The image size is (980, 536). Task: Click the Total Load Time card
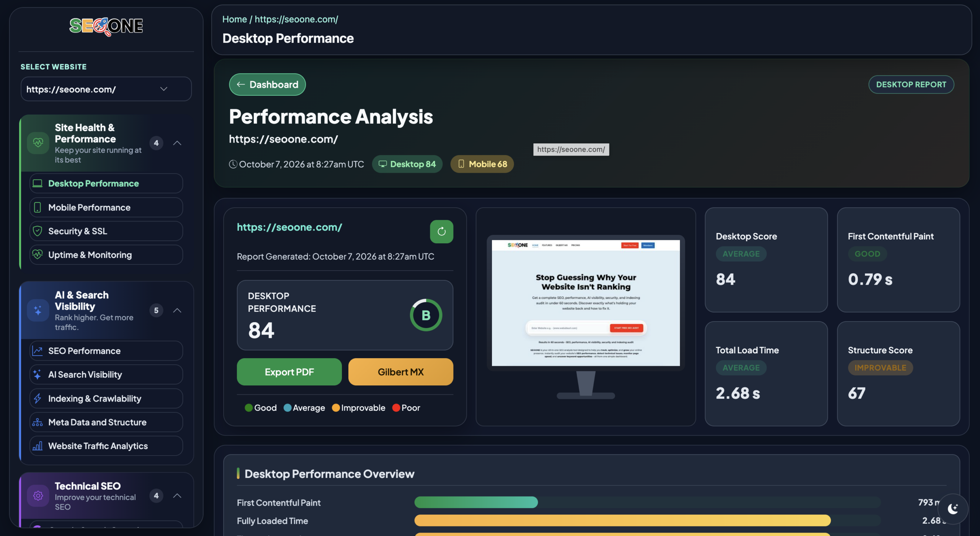click(x=766, y=374)
